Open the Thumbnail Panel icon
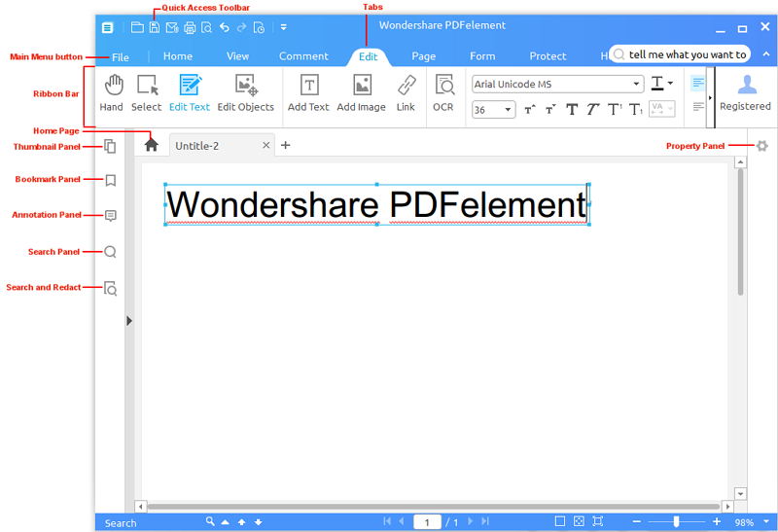 (110, 147)
